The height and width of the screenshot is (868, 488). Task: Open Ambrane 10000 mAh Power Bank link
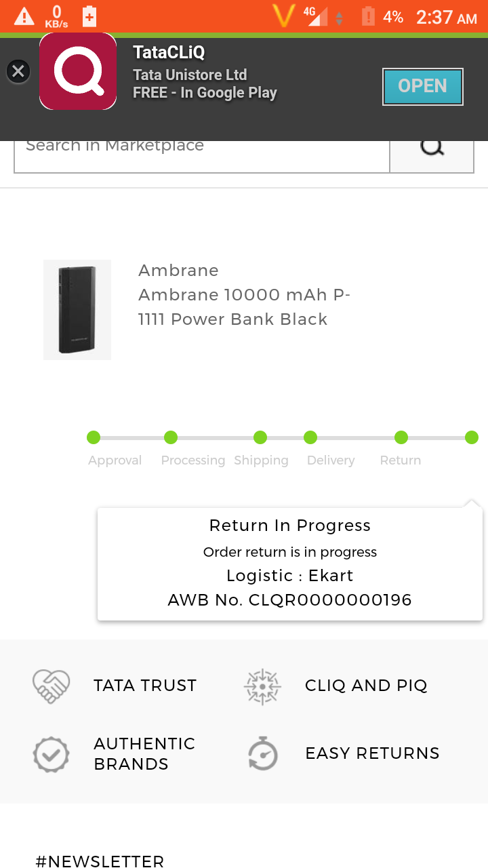(x=244, y=307)
